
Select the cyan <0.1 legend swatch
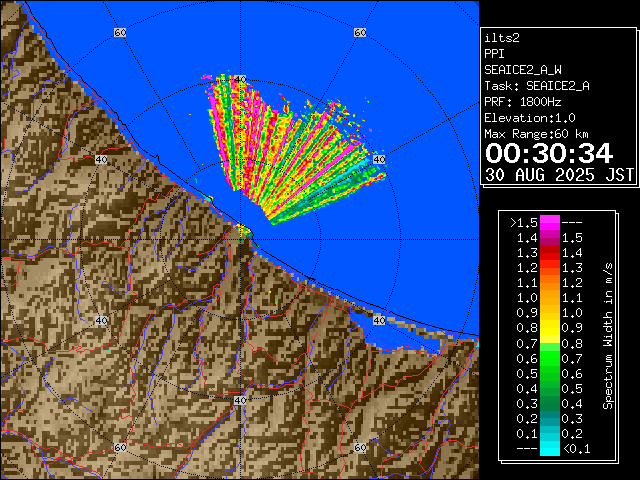tap(549, 449)
